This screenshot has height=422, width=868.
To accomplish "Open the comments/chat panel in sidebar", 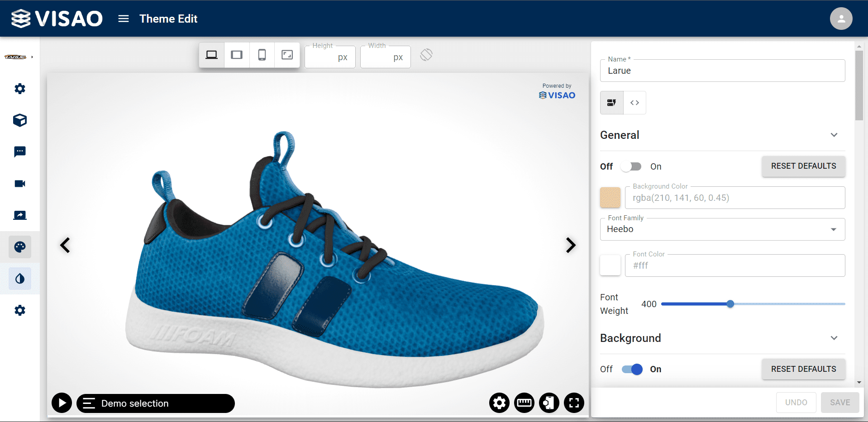I will pyautogui.click(x=20, y=152).
